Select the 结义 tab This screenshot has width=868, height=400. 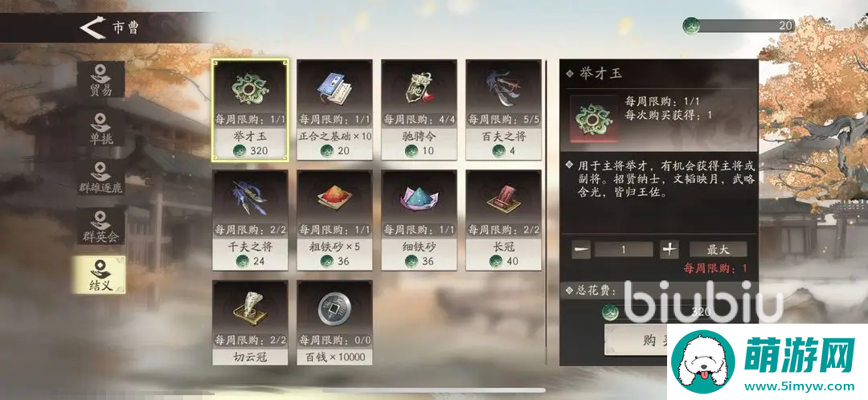100,275
